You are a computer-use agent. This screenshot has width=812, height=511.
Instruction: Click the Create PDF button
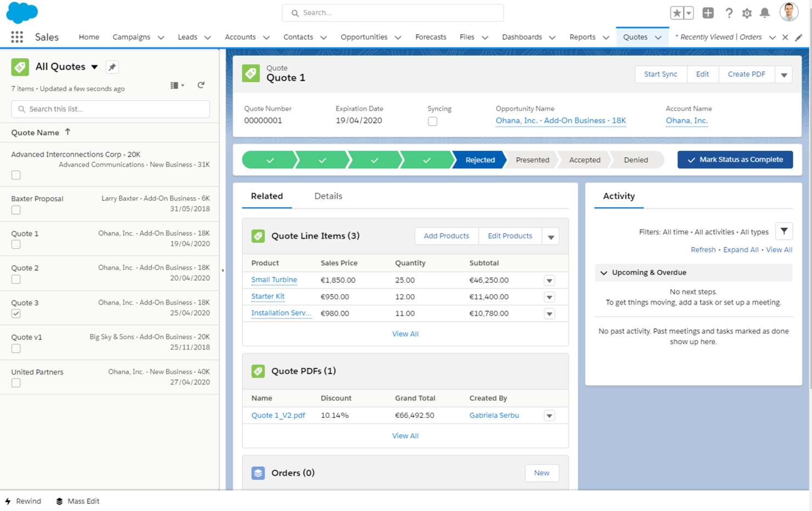point(746,74)
